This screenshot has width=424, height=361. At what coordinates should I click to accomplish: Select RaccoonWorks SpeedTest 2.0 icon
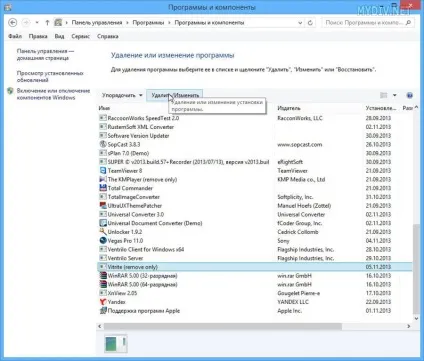103,118
